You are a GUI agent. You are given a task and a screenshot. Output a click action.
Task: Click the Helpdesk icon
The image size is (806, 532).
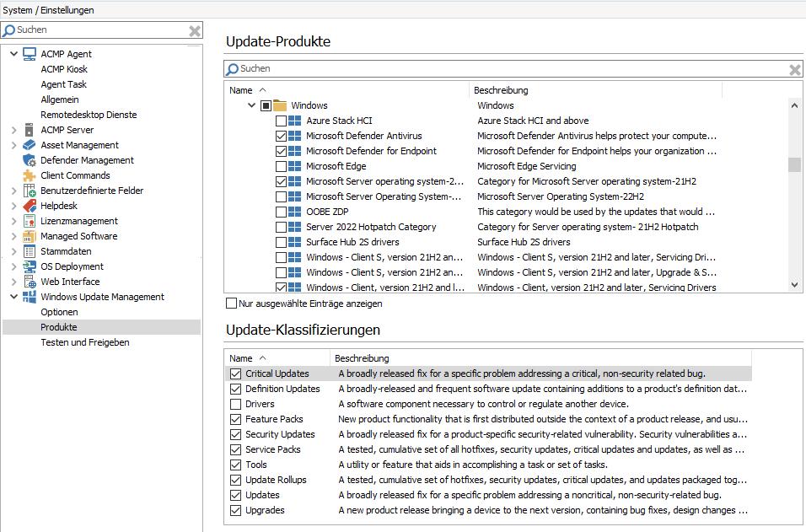(x=28, y=206)
